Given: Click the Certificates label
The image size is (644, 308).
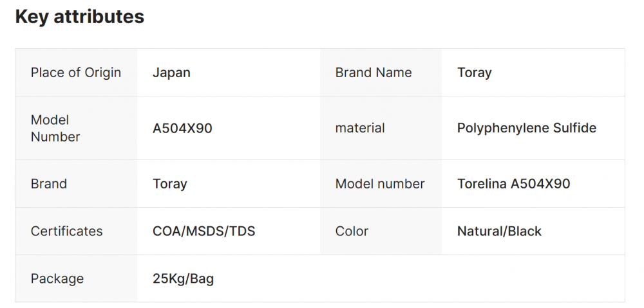Looking at the screenshot, I should [66, 231].
